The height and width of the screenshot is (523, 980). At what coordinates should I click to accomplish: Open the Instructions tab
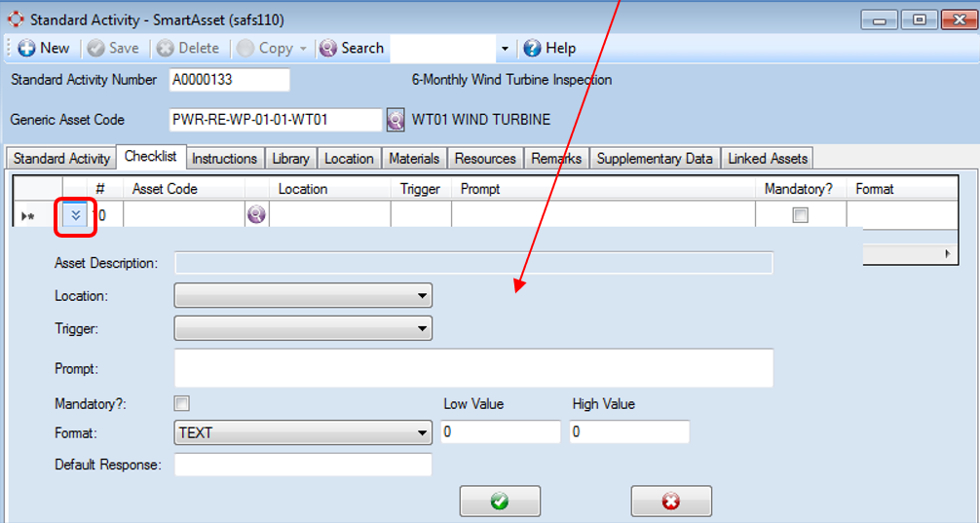224,159
